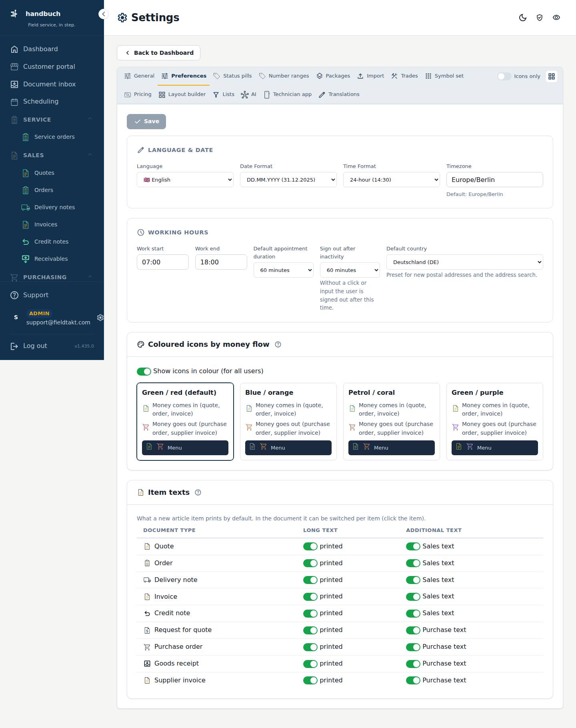Open Credit notes in sidebar
Image resolution: width=576 pixels, height=728 pixels.
click(x=52, y=242)
